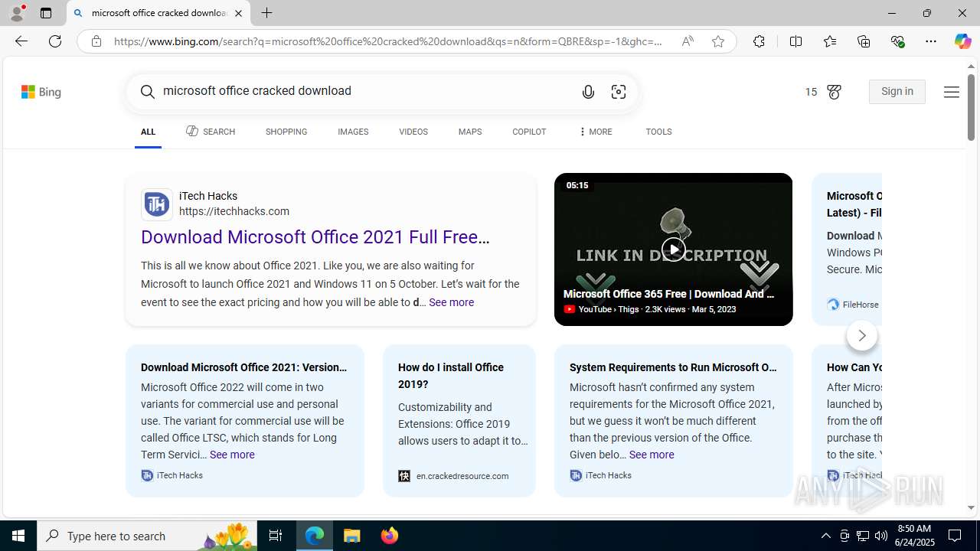This screenshot has height=551, width=980.
Task: Open Favorites list icon
Action: (830, 41)
